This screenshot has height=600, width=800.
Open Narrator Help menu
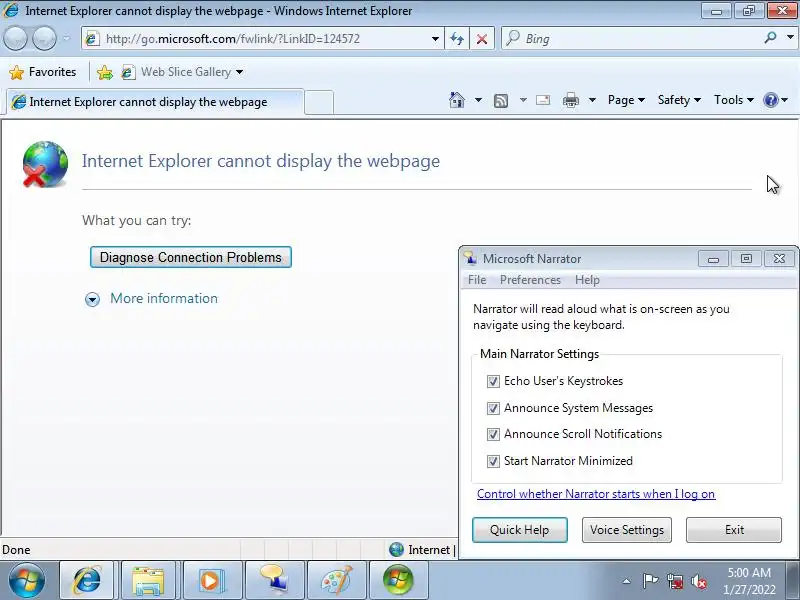tap(587, 280)
